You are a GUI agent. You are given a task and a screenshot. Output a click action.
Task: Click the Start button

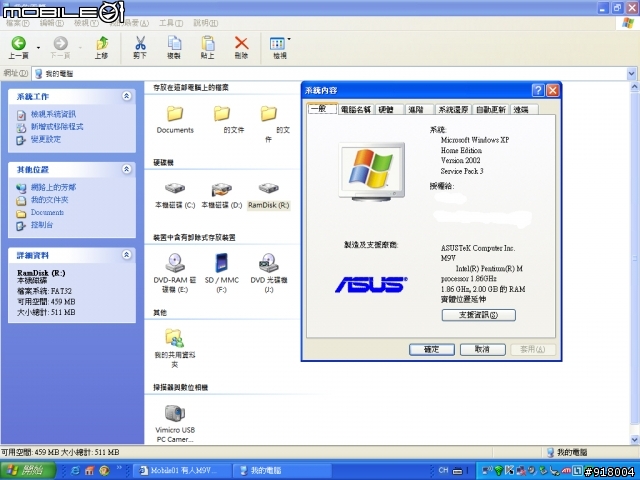28,471
